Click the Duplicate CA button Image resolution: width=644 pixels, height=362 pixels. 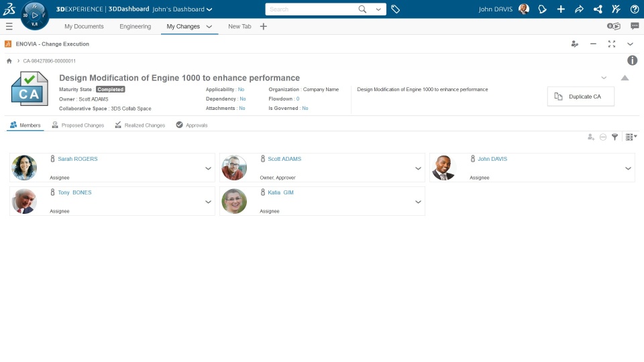point(581,97)
